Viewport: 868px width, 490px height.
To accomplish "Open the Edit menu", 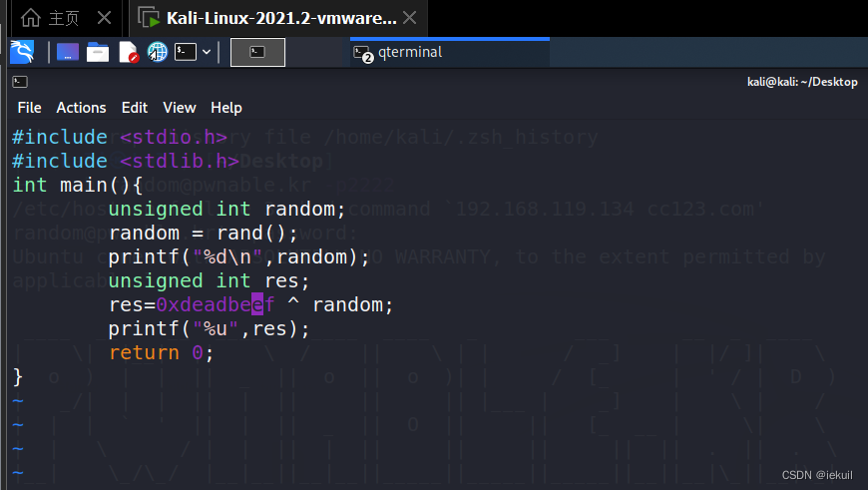I will tap(135, 108).
